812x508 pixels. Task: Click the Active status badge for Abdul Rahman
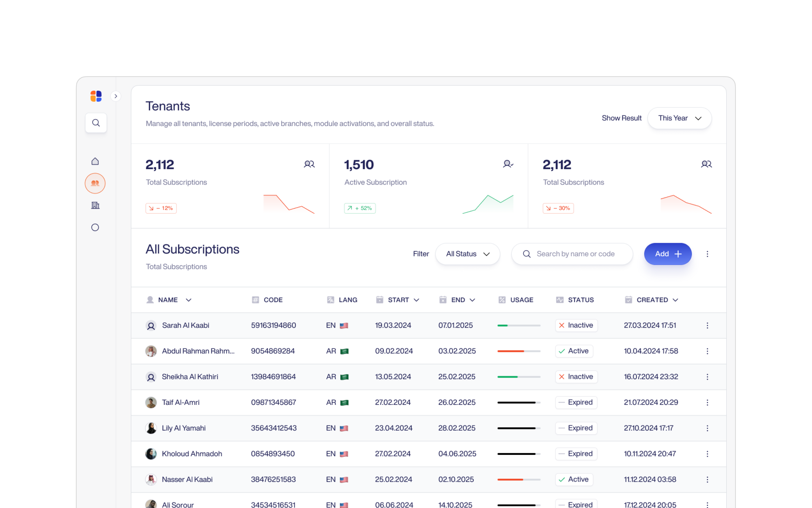tap(574, 351)
